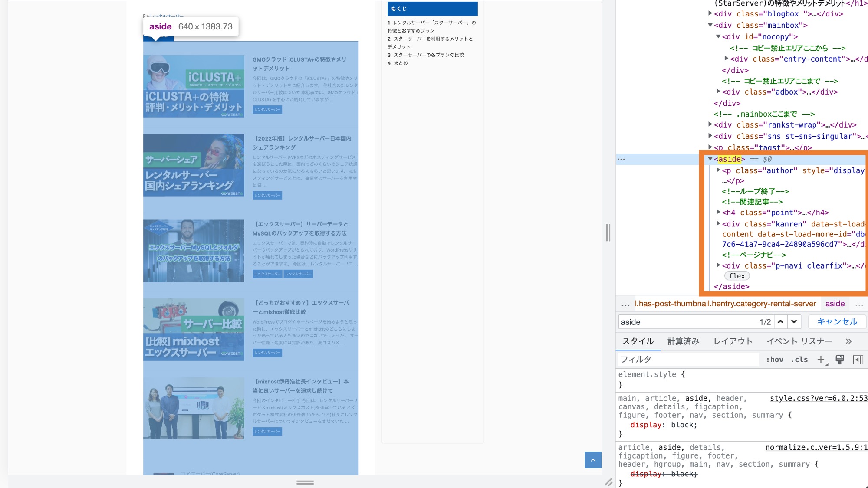868x488 pixels.
Task: Open the aside node options ellipsis
Action: [621, 159]
